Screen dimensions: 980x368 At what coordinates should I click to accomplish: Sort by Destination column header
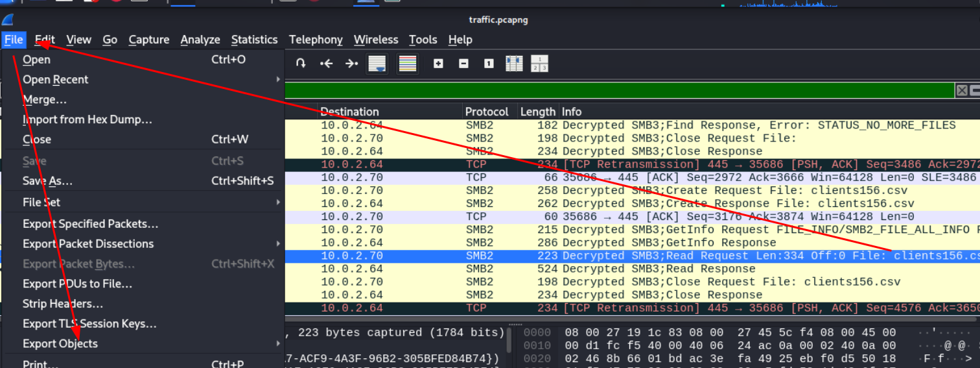pos(390,112)
